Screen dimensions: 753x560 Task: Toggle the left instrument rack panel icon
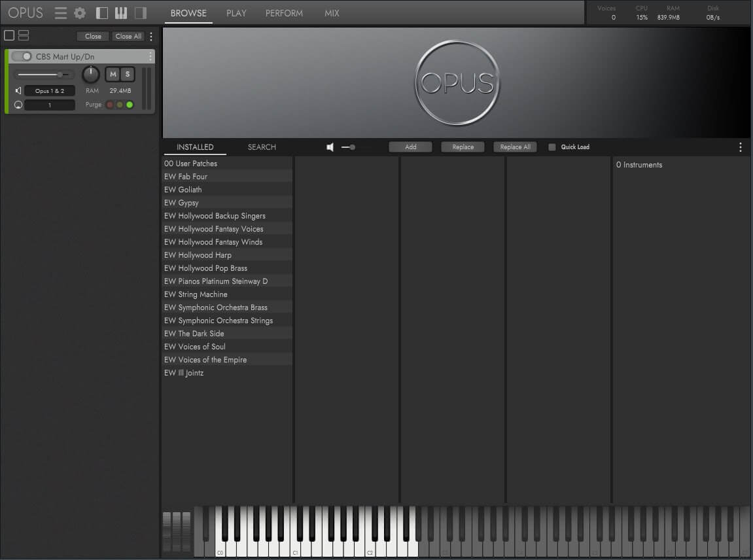(102, 13)
